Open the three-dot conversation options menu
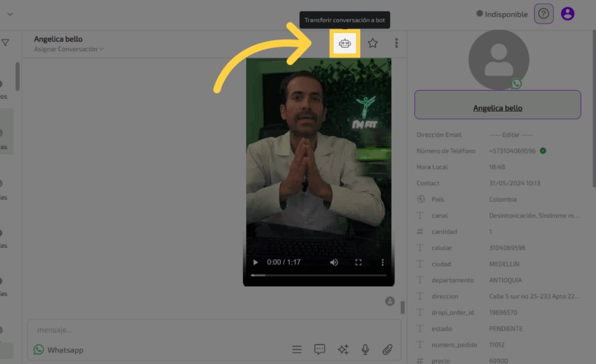 pyautogui.click(x=396, y=43)
